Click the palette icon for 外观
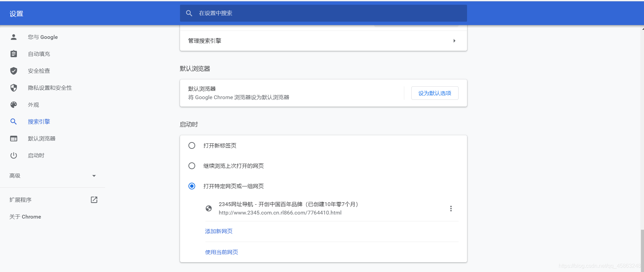This screenshot has height=272, width=644. 14,105
